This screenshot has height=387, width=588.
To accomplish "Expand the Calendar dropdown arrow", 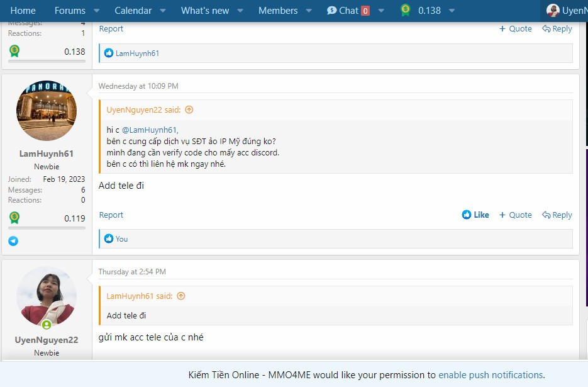I will [163, 11].
